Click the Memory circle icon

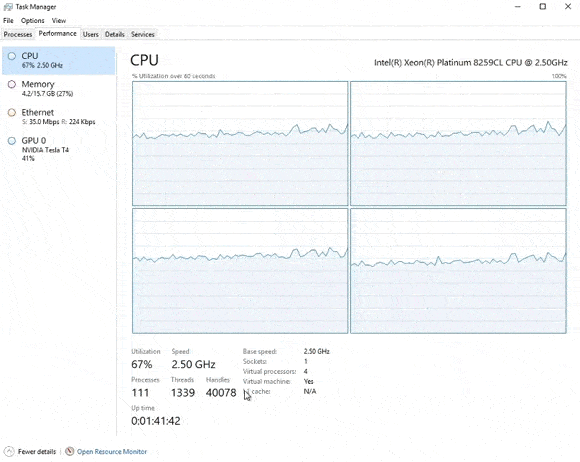pyautogui.click(x=12, y=84)
